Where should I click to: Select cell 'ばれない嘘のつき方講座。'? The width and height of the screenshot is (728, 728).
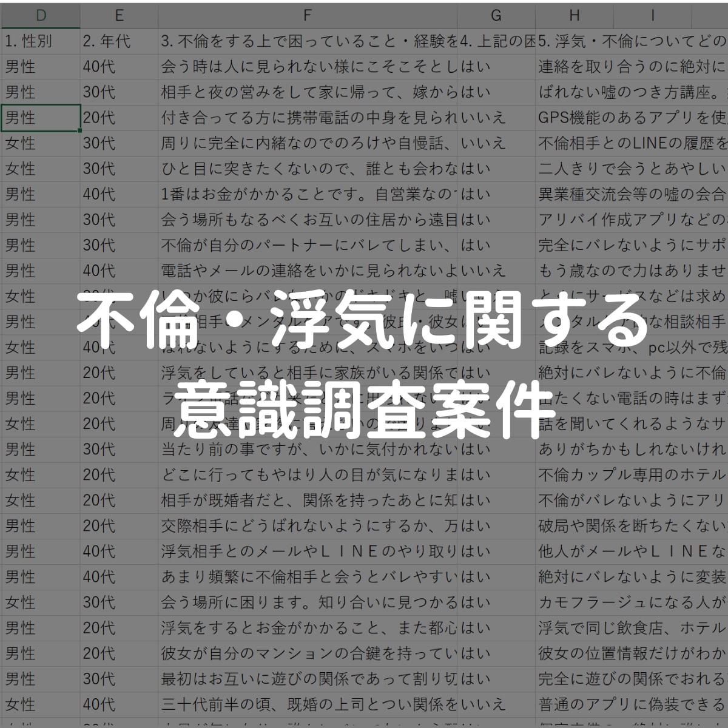tap(632, 92)
